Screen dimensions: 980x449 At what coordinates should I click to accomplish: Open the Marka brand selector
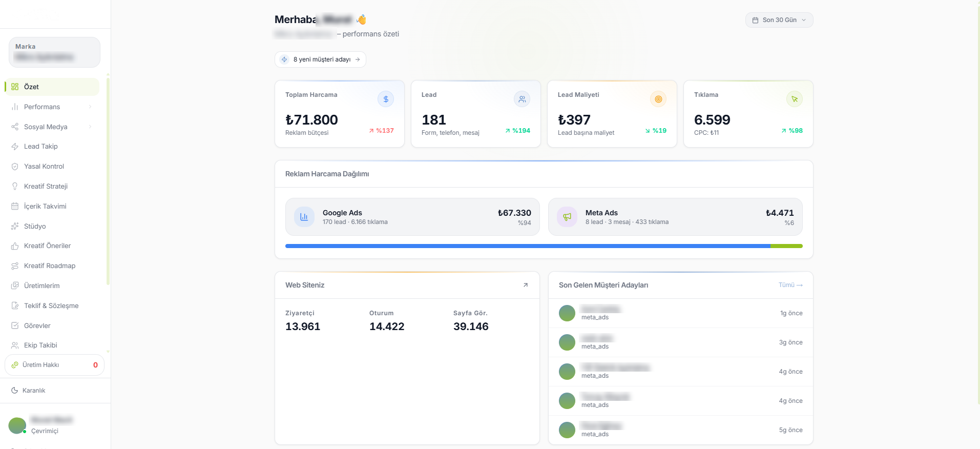click(54, 52)
